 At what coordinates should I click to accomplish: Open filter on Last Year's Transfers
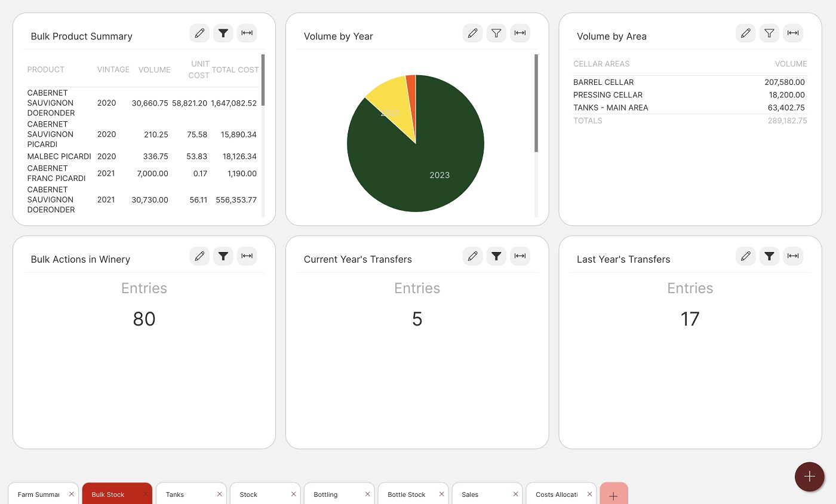click(x=769, y=256)
